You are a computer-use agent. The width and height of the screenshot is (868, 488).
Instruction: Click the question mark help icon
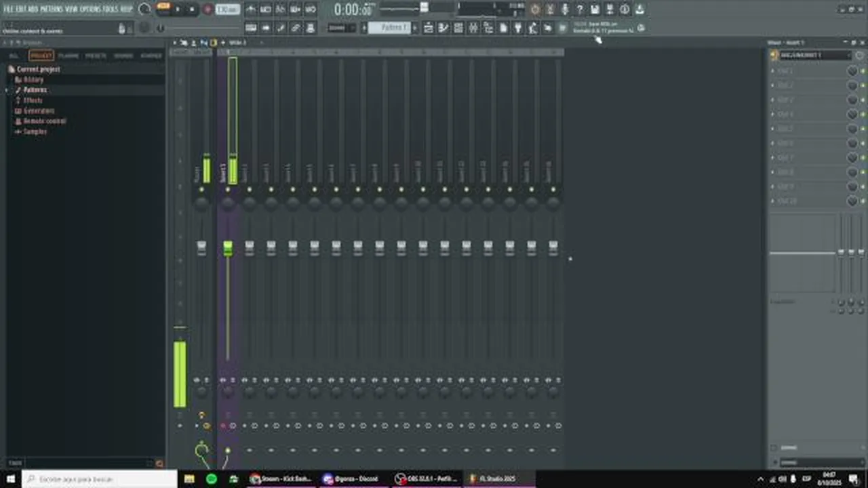click(x=580, y=9)
